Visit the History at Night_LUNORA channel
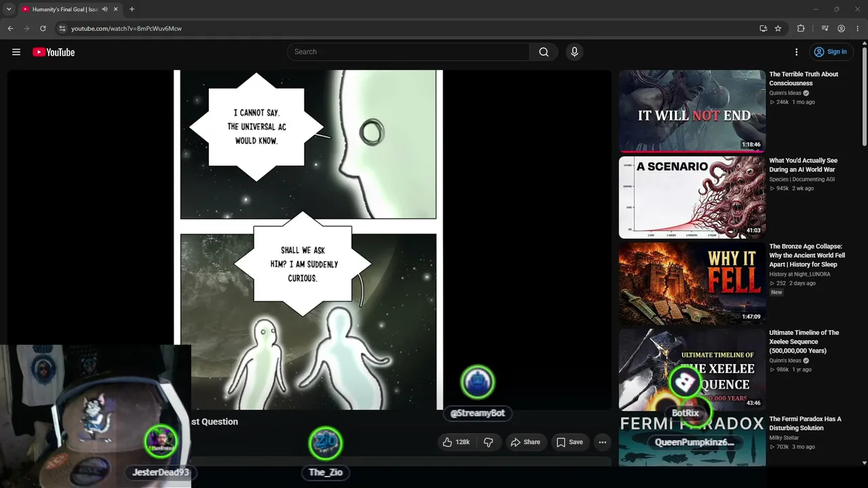 [800, 274]
